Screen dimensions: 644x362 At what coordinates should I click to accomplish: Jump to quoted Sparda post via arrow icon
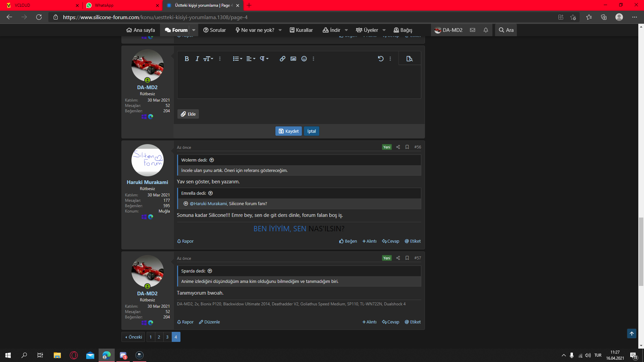[210, 271]
